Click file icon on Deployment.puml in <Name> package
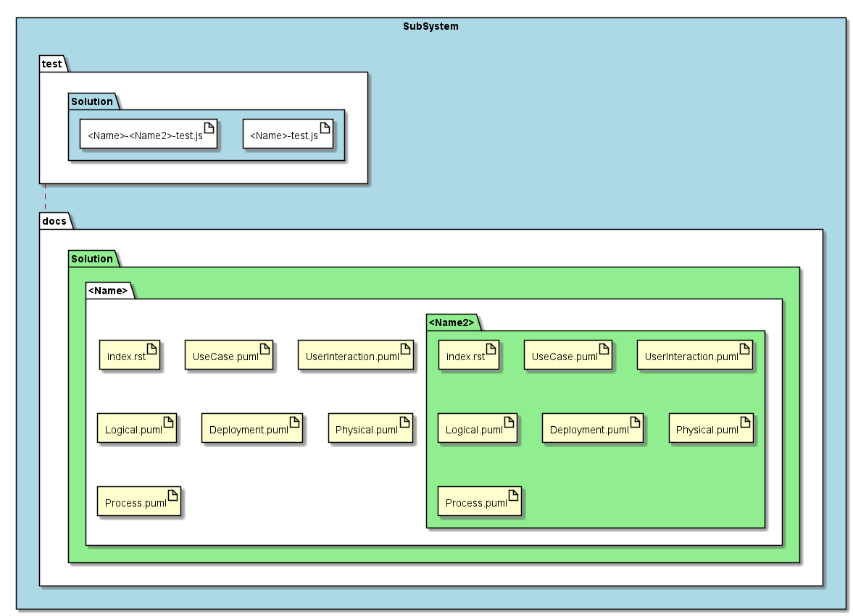853x616 pixels. pos(294,422)
